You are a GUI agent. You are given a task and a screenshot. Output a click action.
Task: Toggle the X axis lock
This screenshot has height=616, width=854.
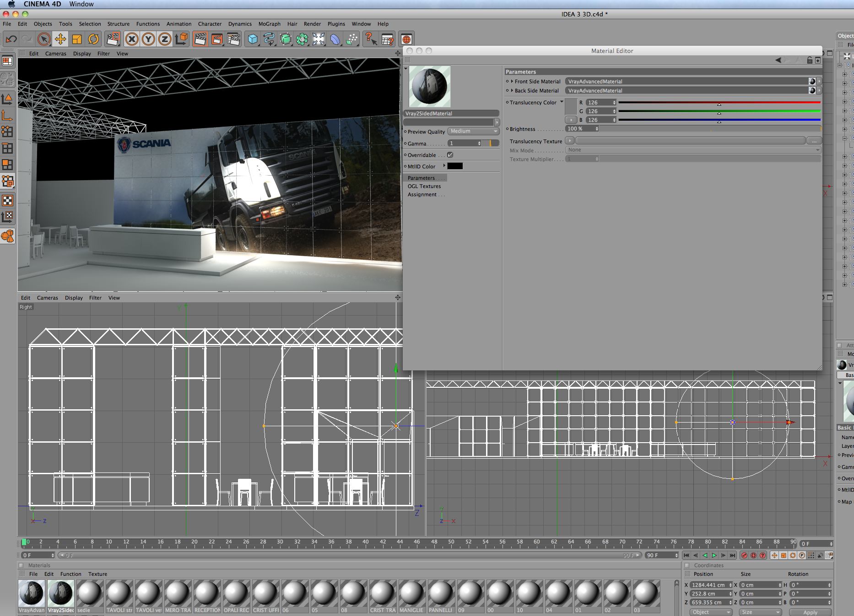132,39
